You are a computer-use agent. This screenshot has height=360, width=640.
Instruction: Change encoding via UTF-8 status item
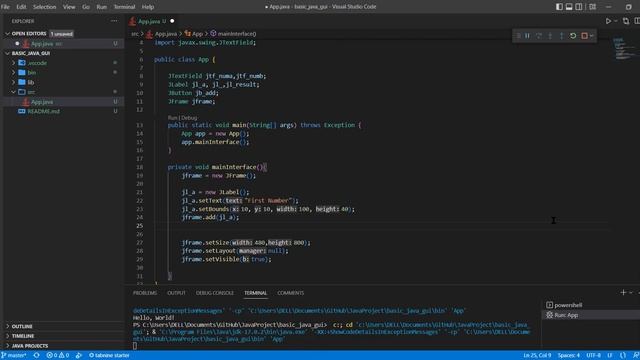(x=593, y=356)
